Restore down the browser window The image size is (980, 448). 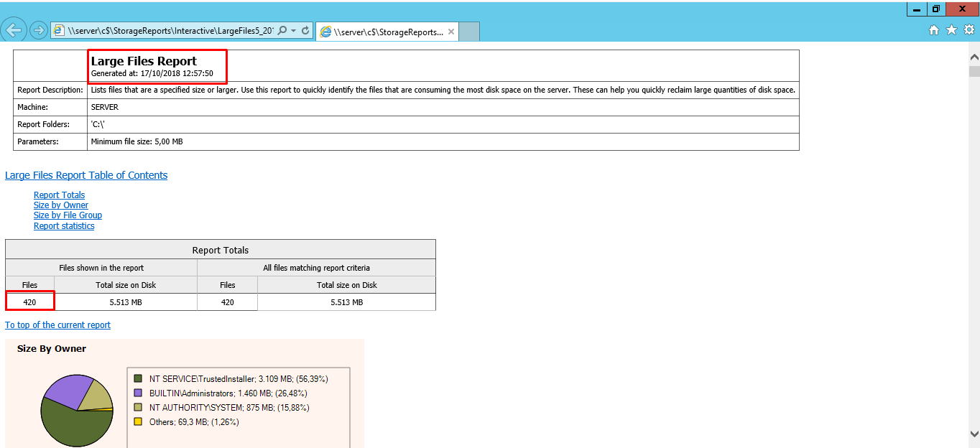pyautogui.click(x=936, y=9)
